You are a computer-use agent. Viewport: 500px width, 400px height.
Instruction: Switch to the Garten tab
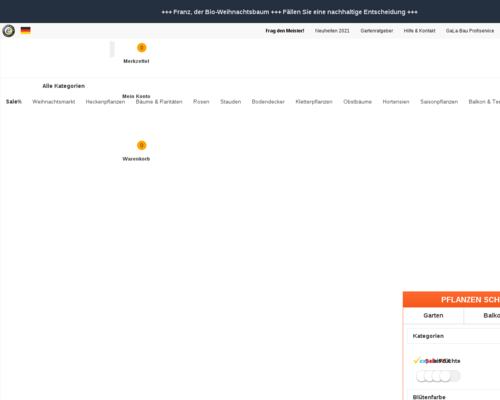(x=433, y=315)
